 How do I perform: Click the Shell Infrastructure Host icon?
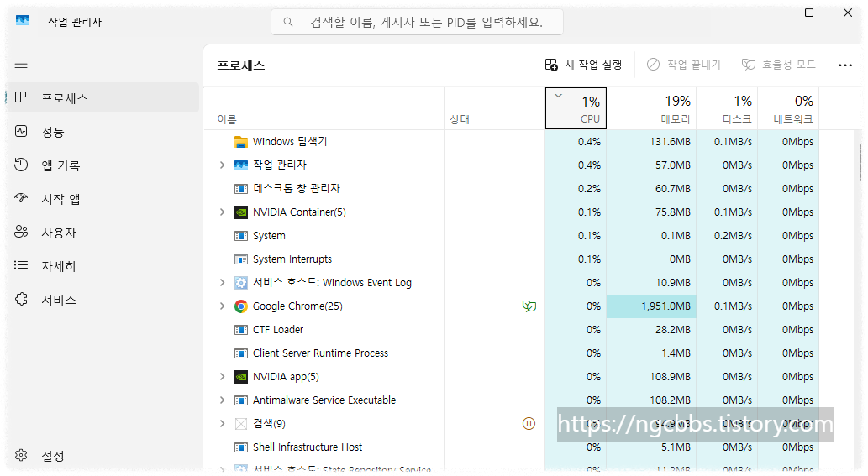(241, 447)
